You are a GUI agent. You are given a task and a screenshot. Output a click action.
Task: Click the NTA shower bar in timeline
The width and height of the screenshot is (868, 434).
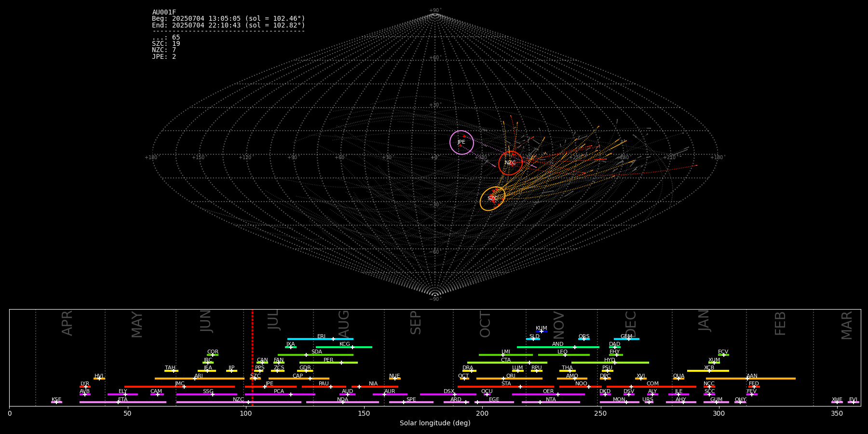click(x=551, y=402)
